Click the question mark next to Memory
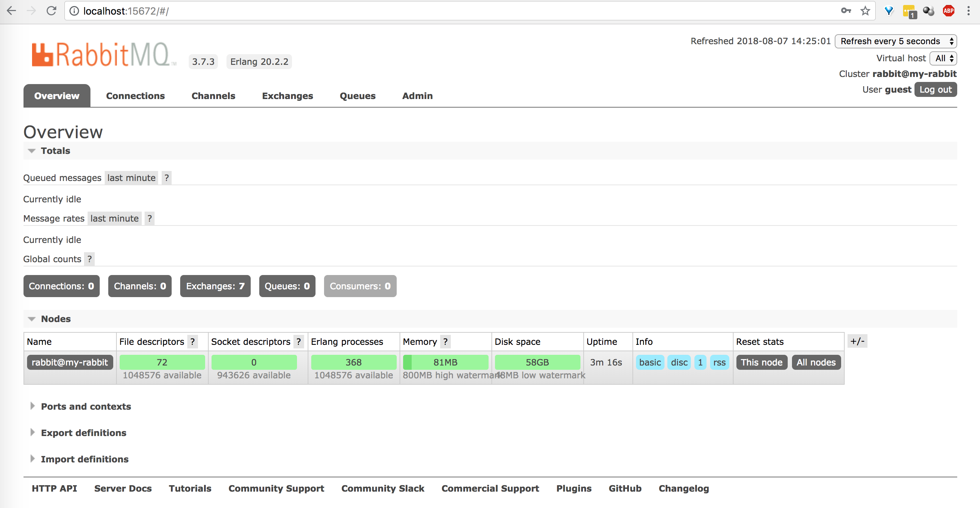The height and width of the screenshot is (508, 980). 445,342
